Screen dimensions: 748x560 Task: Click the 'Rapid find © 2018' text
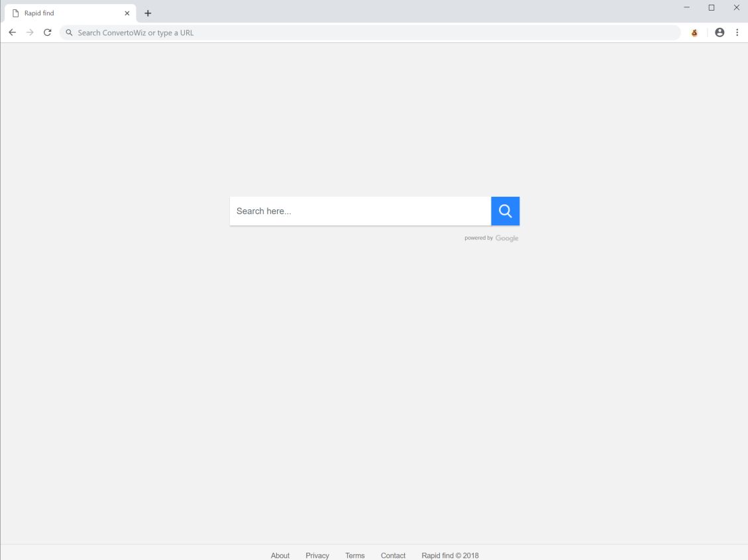(x=450, y=555)
